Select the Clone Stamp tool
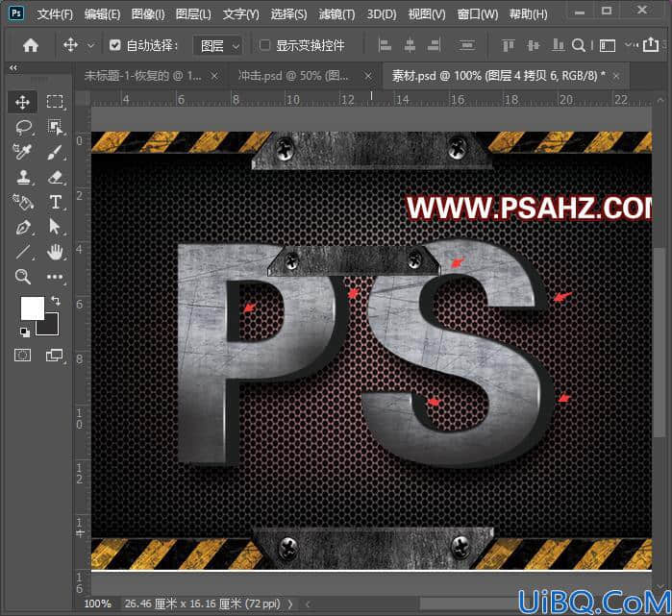The image size is (672, 616). click(x=23, y=177)
